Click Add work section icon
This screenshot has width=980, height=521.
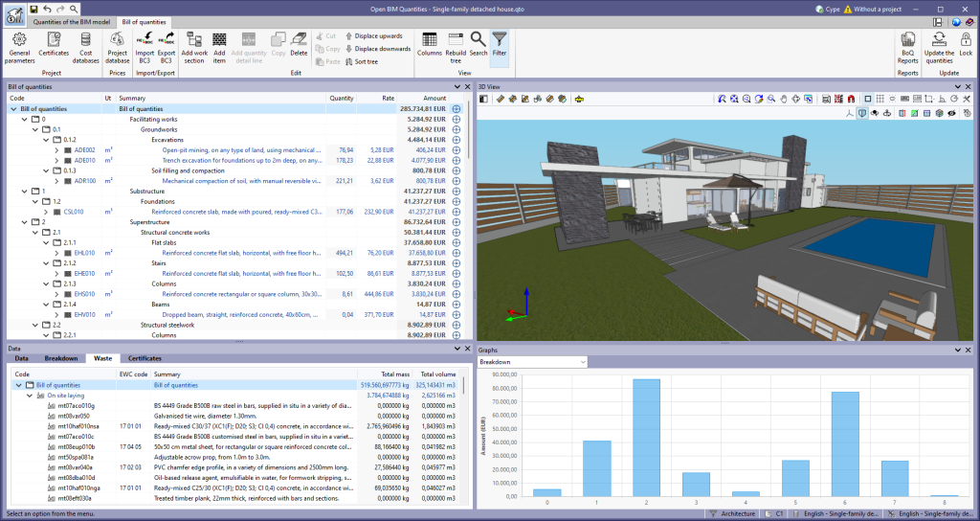pos(193,46)
